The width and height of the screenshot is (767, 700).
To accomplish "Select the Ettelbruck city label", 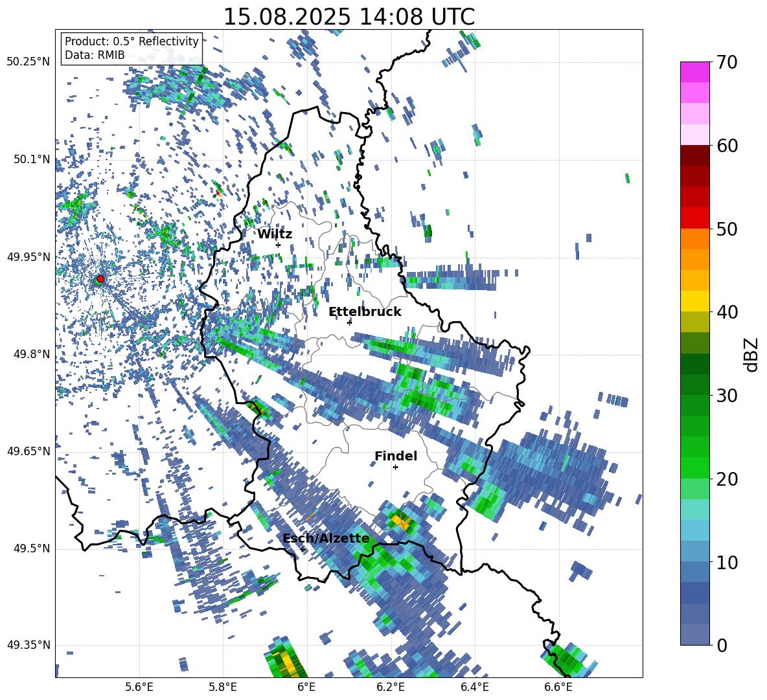I will tap(365, 312).
